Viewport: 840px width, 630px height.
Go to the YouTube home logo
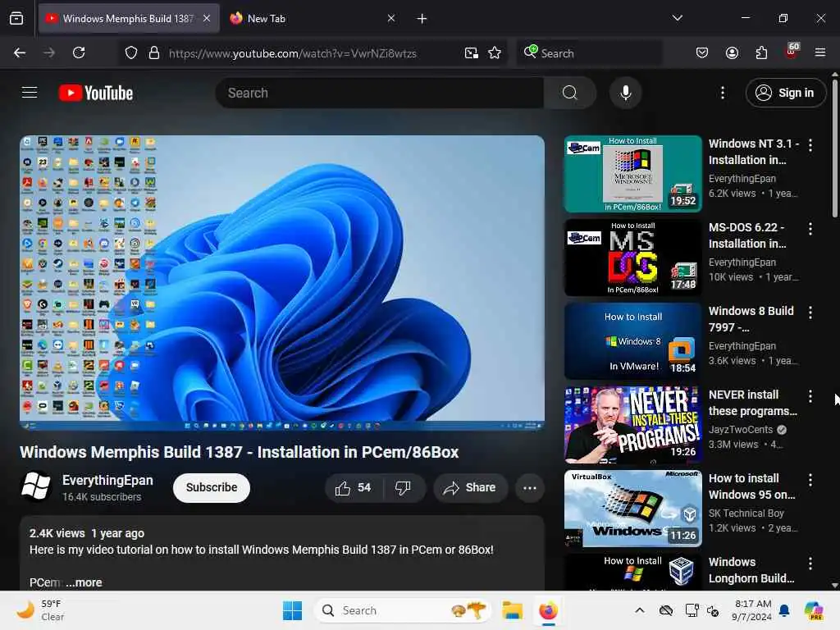coord(96,93)
